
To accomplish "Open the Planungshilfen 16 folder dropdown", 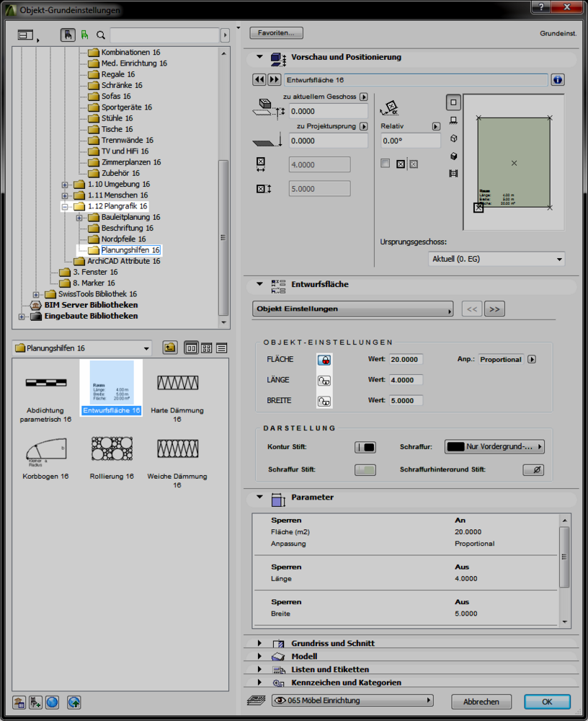I will tap(82, 348).
